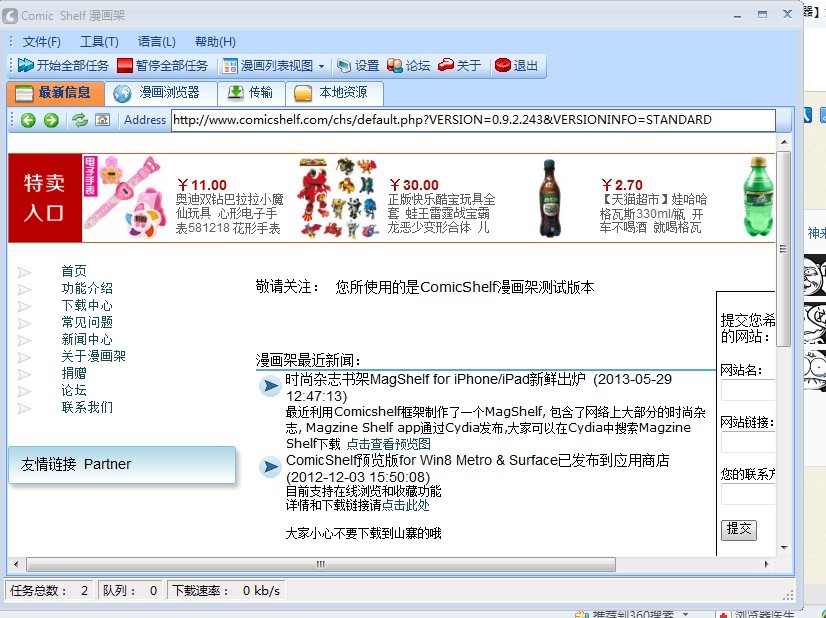This screenshot has width=826, height=618.
Task: Click the green Back navigation arrow
Action: (28, 120)
